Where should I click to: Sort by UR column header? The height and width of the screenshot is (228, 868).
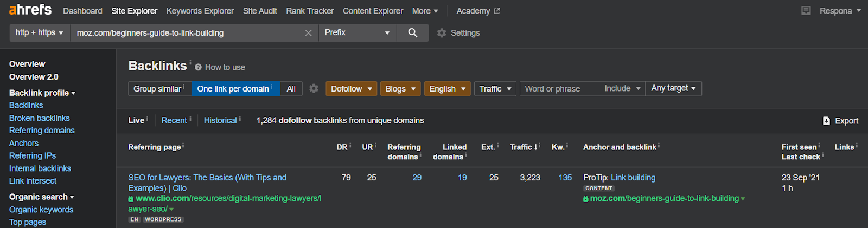(367, 147)
